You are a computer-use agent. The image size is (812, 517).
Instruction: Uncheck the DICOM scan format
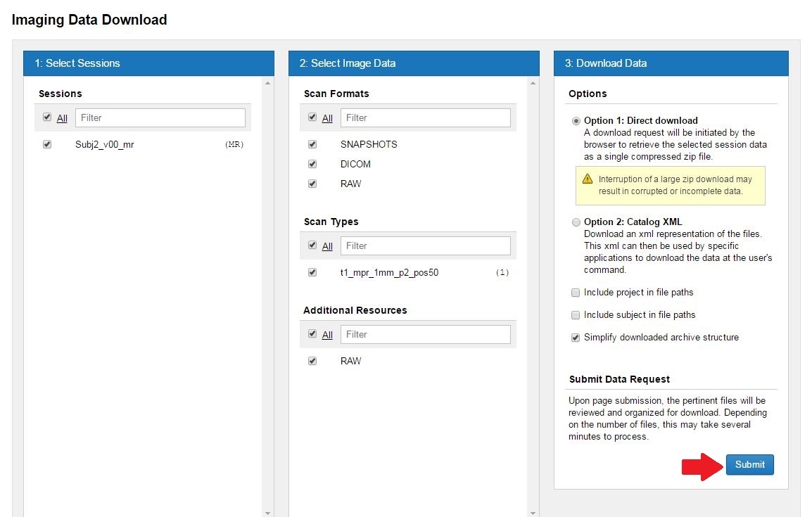(x=312, y=164)
